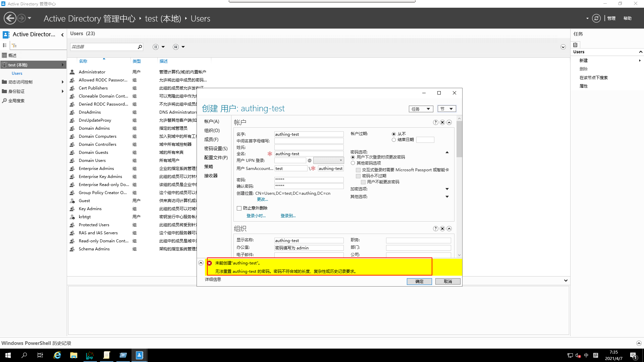Select 结束日期 account expiry radio button
This screenshot has height=362, width=644.
(394, 140)
